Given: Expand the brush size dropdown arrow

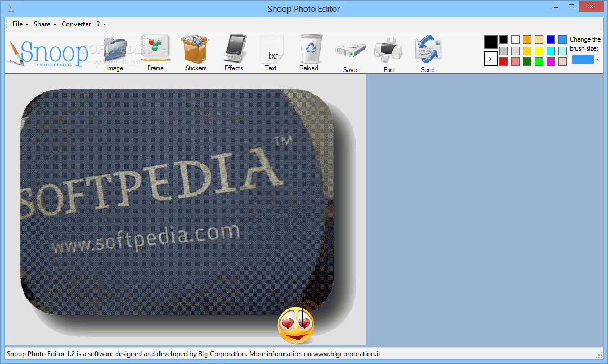Looking at the screenshot, I should coord(597,60).
